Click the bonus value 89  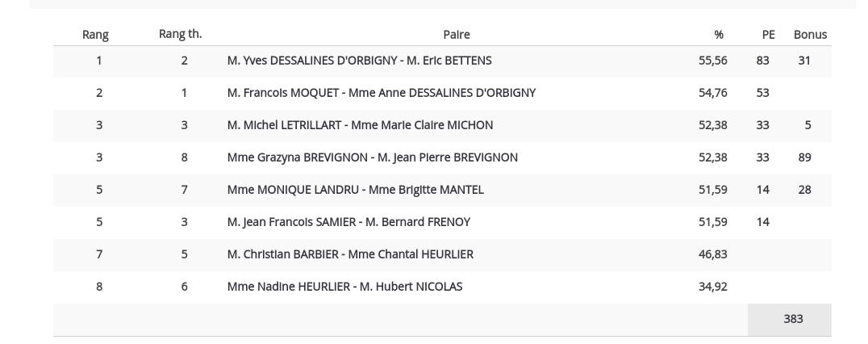(x=804, y=157)
